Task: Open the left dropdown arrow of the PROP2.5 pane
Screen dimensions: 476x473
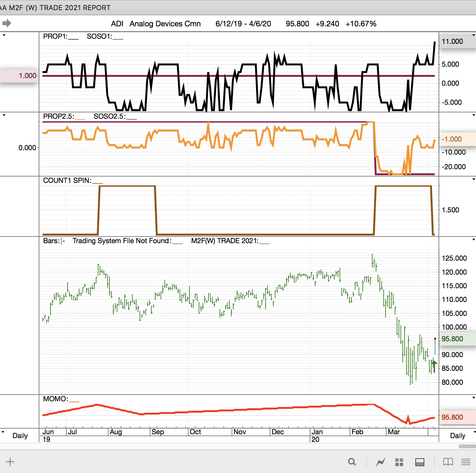Action: (x=4, y=115)
